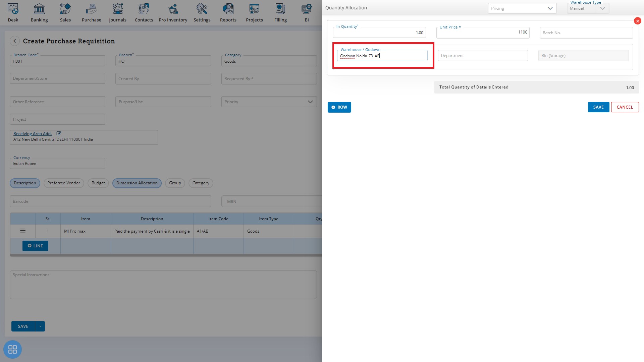The width and height of the screenshot is (644, 362).
Task: Click the Category field showing Goods
Action: 269,61
